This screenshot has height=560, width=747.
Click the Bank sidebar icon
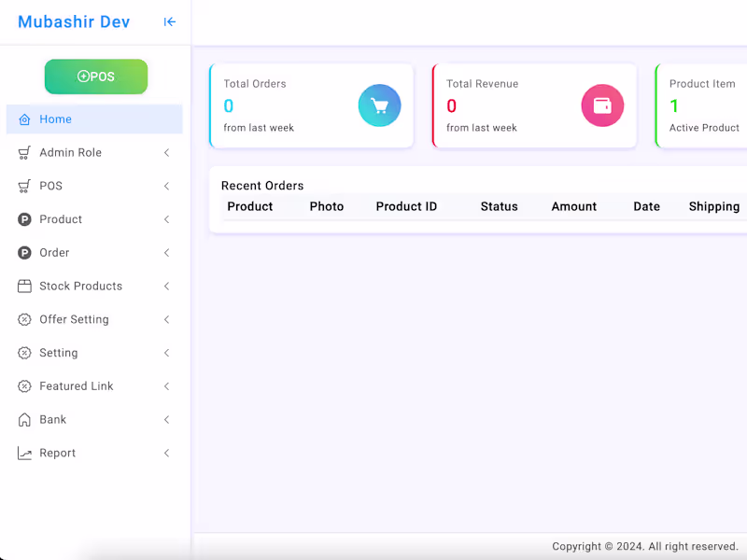pyautogui.click(x=23, y=419)
